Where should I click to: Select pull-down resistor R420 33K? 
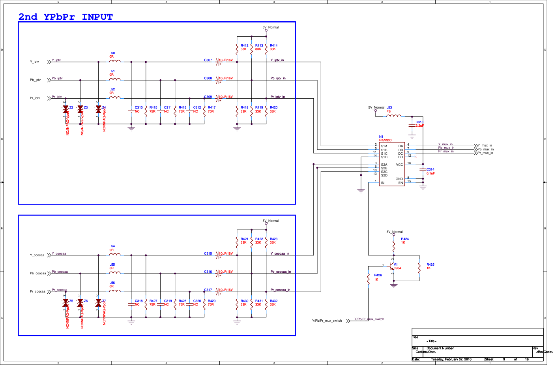point(266,111)
